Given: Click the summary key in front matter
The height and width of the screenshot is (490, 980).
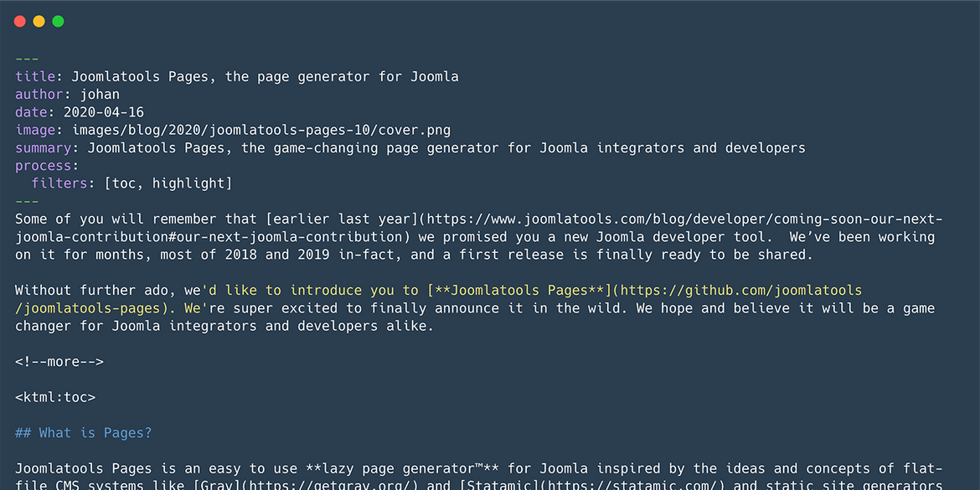Looking at the screenshot, I should tap(43, 148).
